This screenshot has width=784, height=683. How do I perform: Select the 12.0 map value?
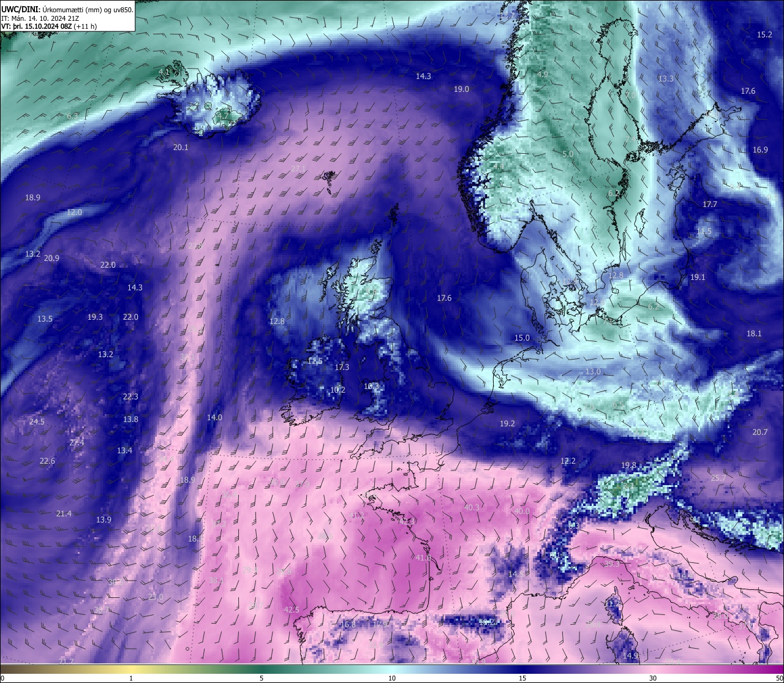(x=74, y=213)
